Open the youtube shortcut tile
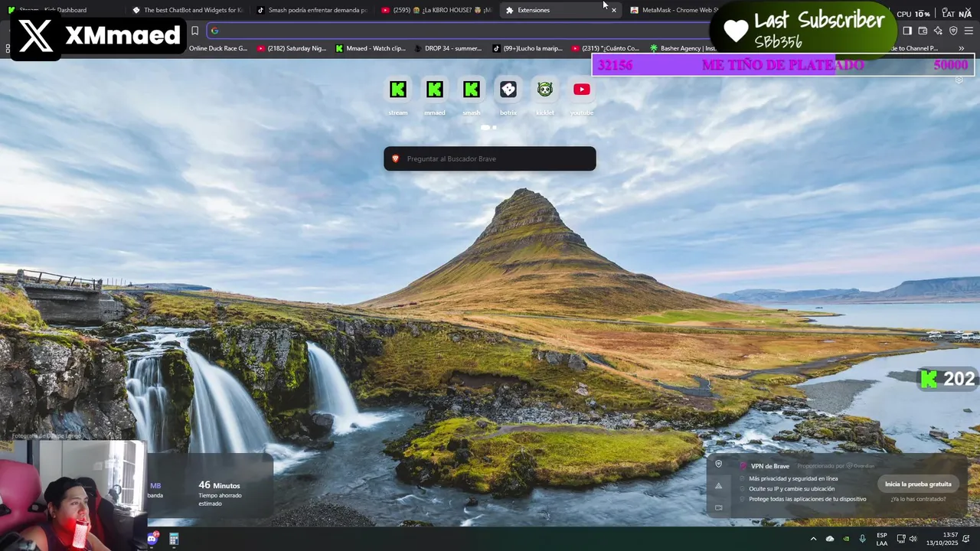This screenshot has height=551, width=980. coord(582,90)
